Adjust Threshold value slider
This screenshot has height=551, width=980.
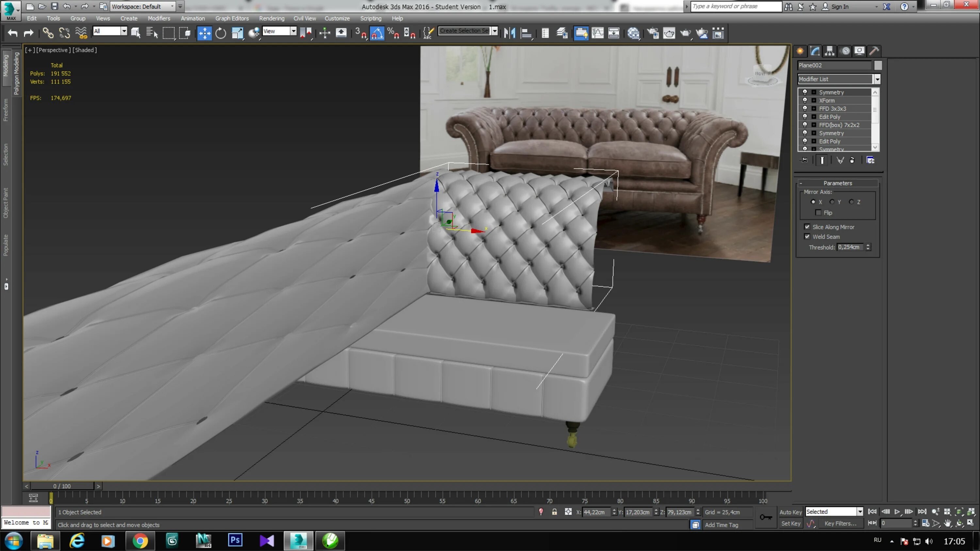[868, 247]
